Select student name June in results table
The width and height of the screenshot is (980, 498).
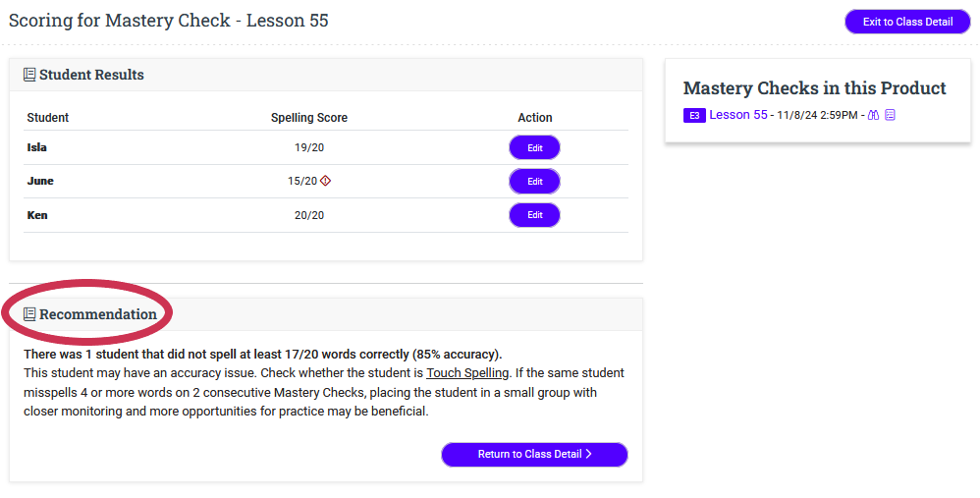(x=40, y=181)
